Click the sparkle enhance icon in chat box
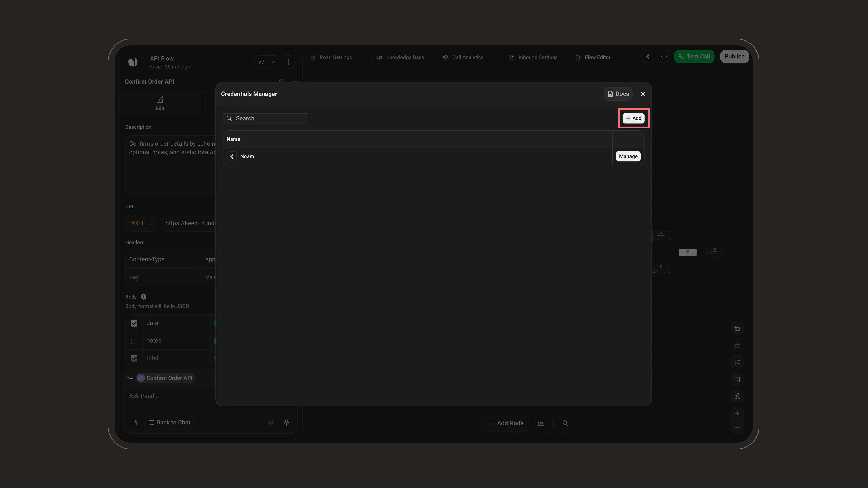Viewport: 868px width, 488px height. [x=271, y=422]
